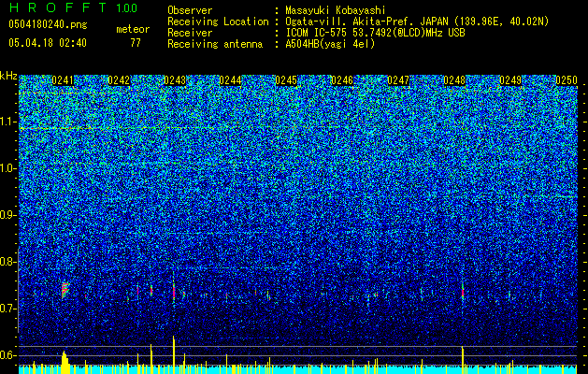Click the 0248 time marker
The image size is (588, 374).
coord(454,80)
